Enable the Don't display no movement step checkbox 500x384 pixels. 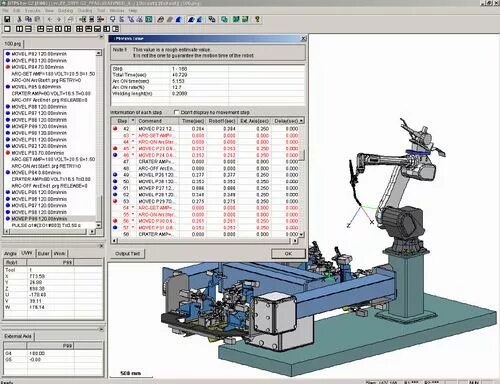tap(177, 112)
